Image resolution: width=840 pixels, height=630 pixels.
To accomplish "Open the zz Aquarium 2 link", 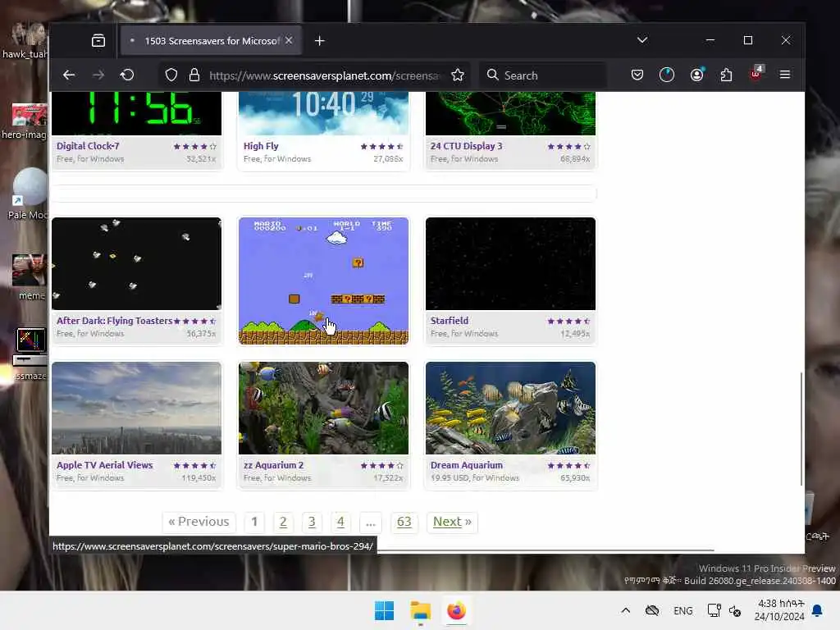I will 273,465.
